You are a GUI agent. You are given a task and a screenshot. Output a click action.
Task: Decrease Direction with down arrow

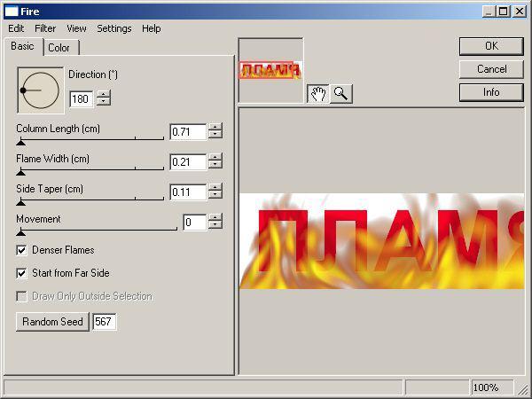pos(104,102)
